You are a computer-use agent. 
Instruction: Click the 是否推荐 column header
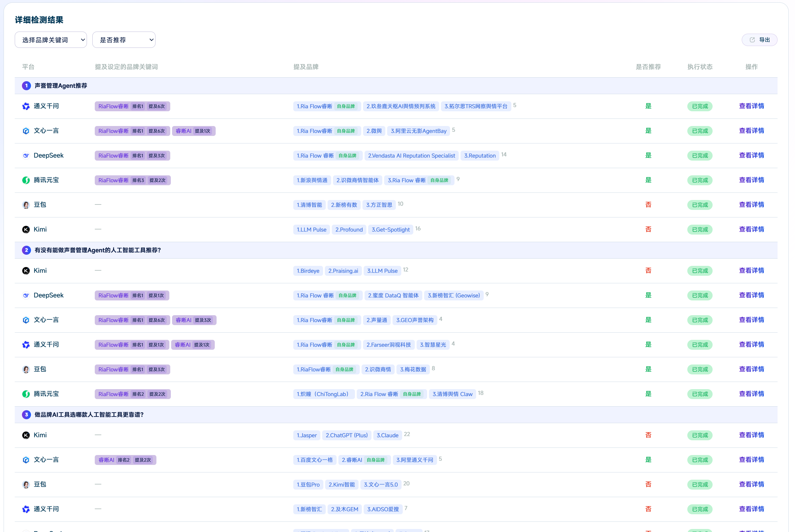(x=648, y=67)
